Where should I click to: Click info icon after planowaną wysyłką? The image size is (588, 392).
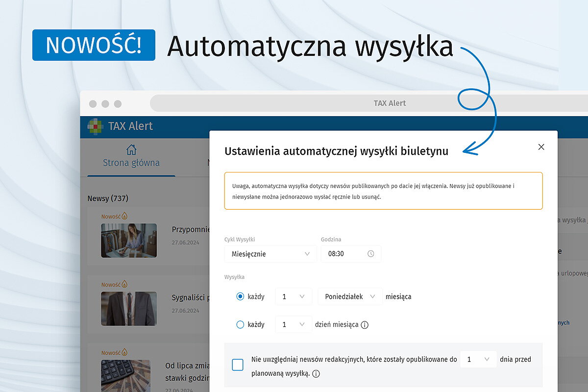(x=316, y=374)
